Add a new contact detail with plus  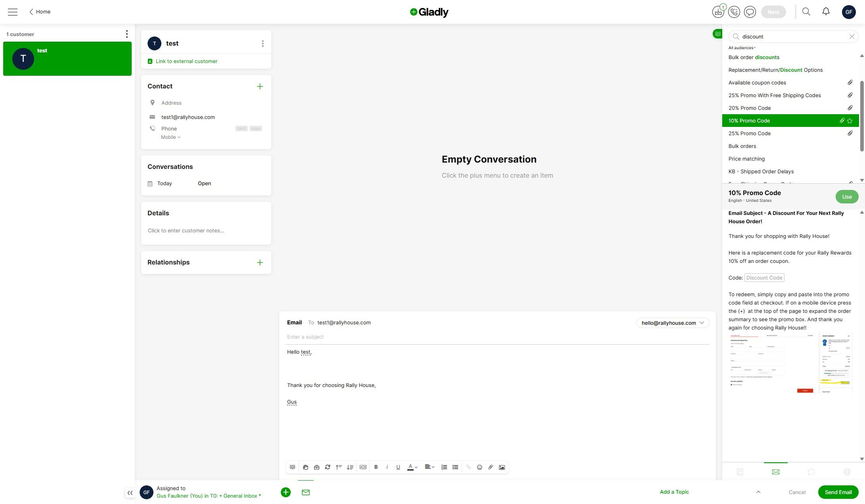click(260, 86)
